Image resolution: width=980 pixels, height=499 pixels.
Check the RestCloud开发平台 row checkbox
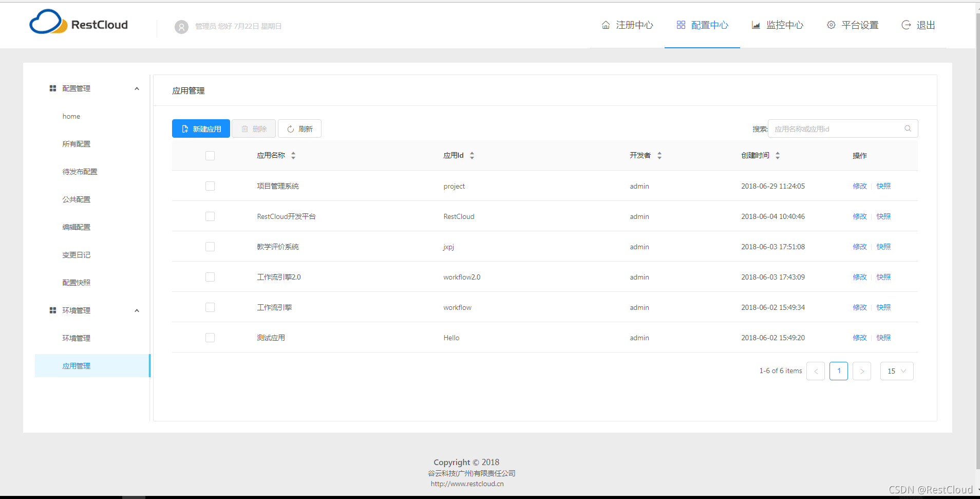point(210,216)
